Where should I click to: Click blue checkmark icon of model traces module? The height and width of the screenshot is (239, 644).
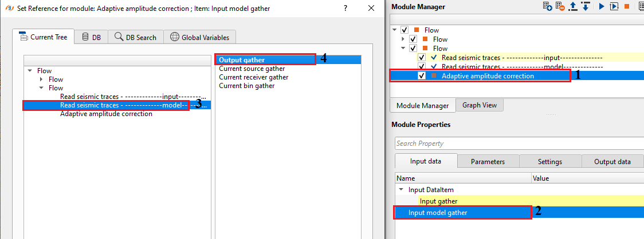[434, 66]
